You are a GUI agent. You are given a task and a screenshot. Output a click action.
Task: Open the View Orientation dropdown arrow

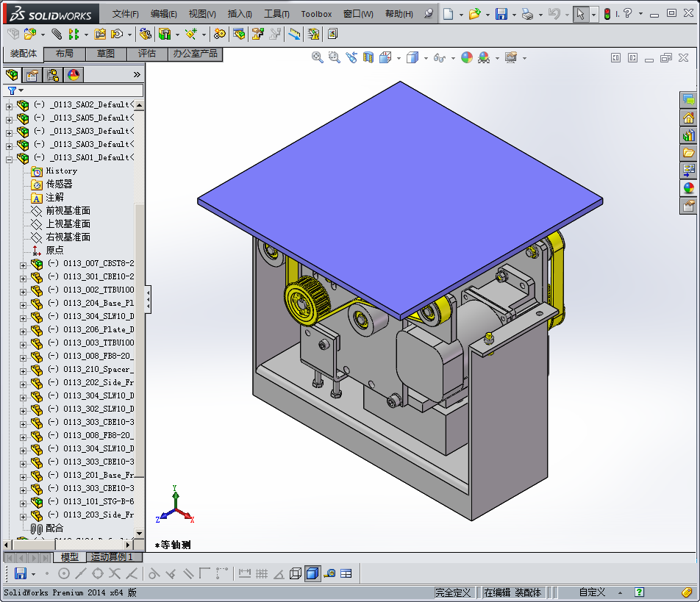click(399, 58)
